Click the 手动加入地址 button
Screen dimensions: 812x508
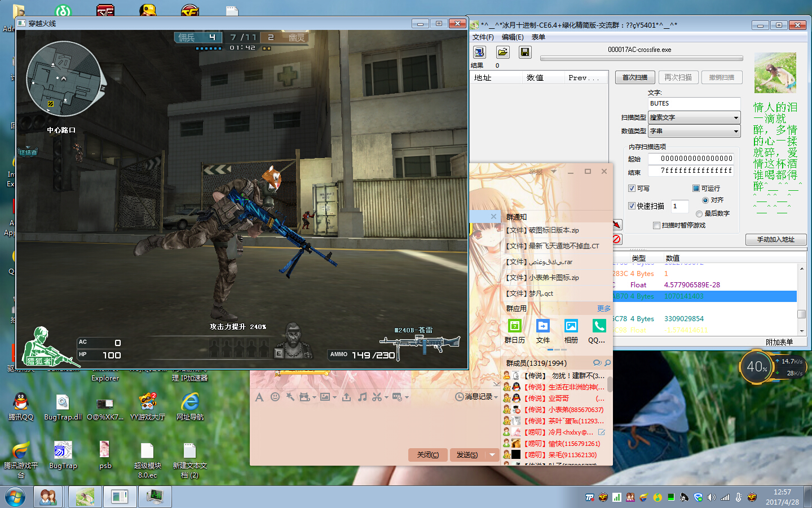coord(776,239)
